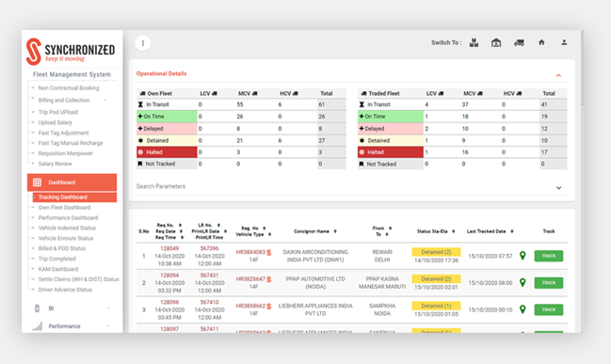The height and width of the screenshot is (364, 611).
Task: Select Tracking Dashboard in sidebar
Action: [74, 197]
